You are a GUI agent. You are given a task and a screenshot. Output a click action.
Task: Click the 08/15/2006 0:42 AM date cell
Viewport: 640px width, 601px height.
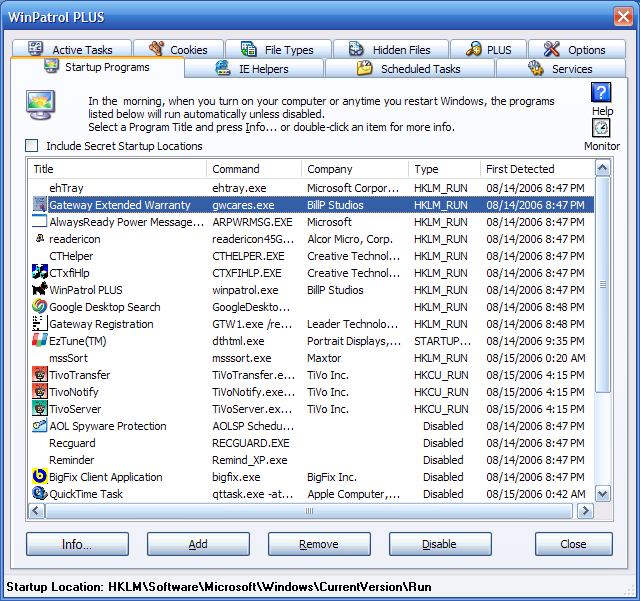536,494
